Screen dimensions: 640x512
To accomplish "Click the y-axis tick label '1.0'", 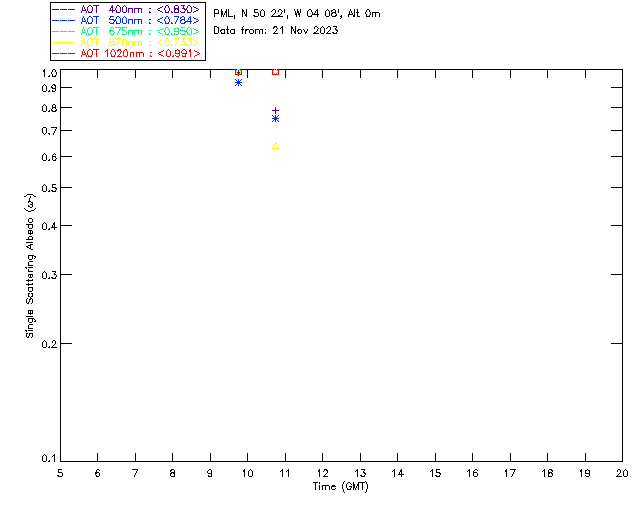I will tap(49, 73).
